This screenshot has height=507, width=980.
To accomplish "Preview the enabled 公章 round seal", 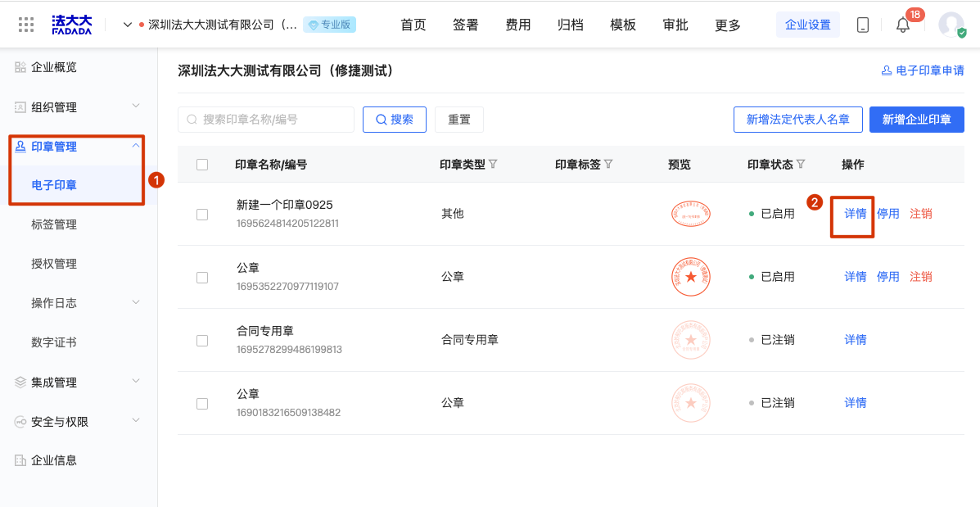I will (x=691, y=277).
